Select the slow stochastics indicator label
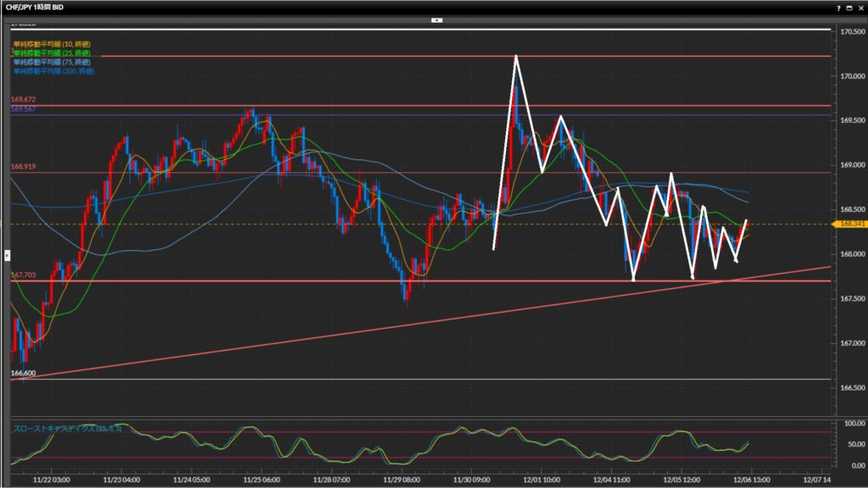The width and height of the screenshot is (868, 488). pyautogui.click(x=68, y=428)
